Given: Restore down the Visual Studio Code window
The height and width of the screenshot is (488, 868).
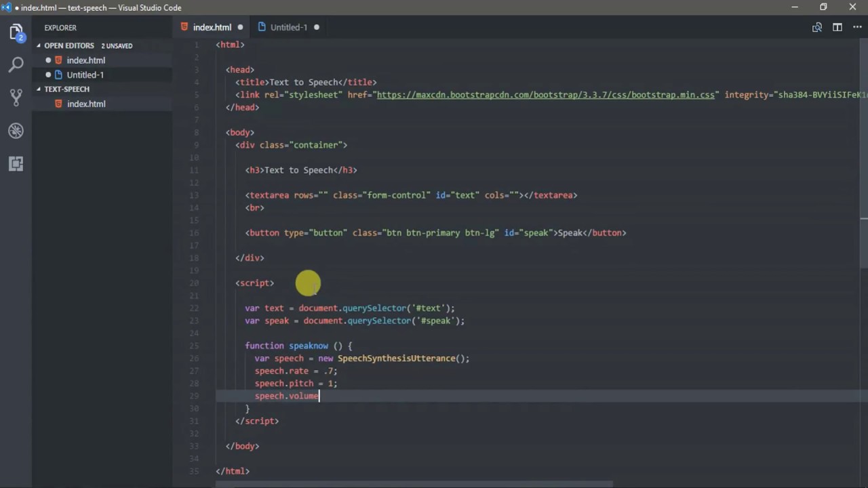Looking at the screenshot, I should click(823, 7).
